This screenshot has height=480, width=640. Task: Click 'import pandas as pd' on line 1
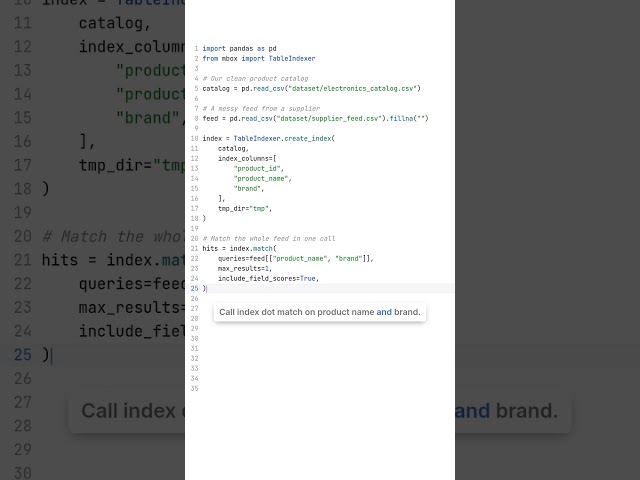[239, 49]
